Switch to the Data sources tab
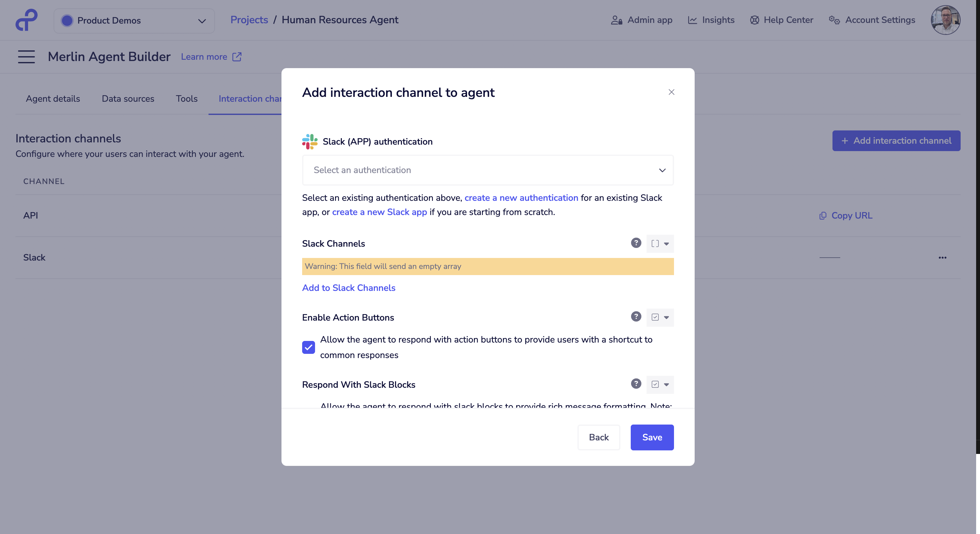Viewport: 980px width, 534px height. [128, 98]
